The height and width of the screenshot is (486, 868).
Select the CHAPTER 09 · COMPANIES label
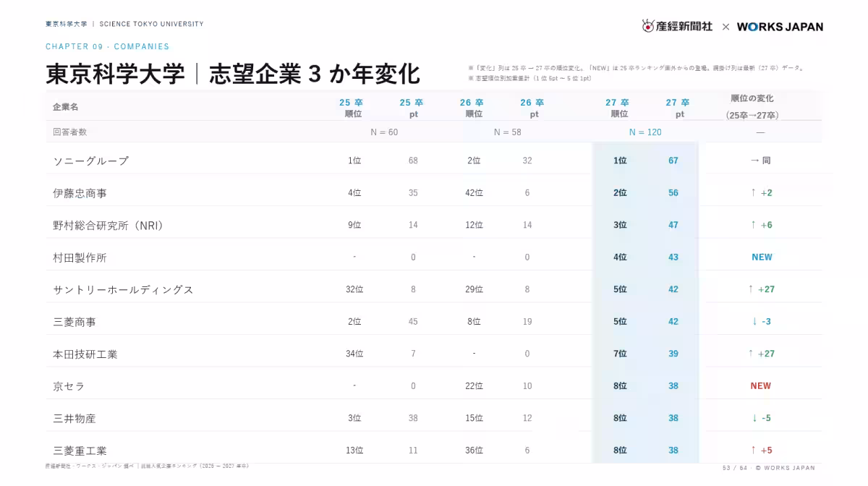click(108, 46)
